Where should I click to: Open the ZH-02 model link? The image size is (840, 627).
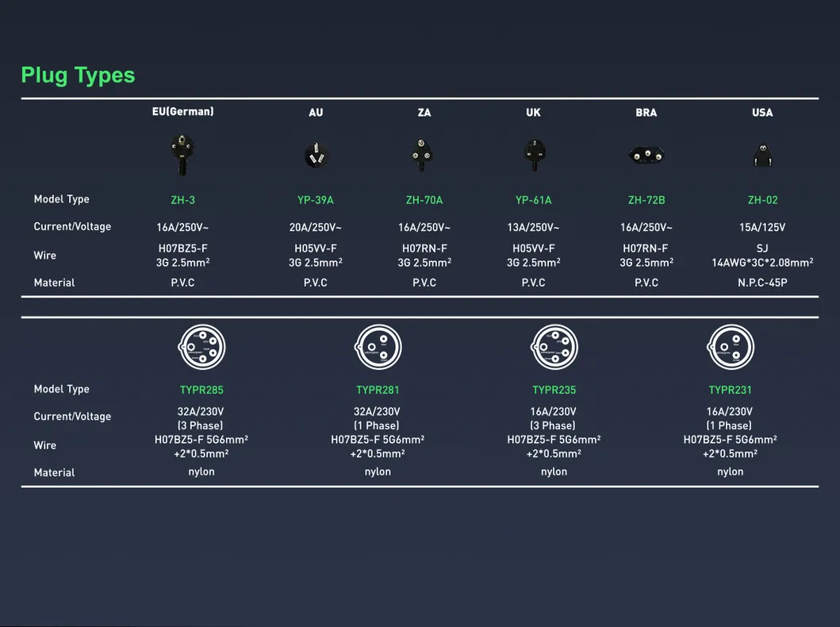(x=762, y=200)
